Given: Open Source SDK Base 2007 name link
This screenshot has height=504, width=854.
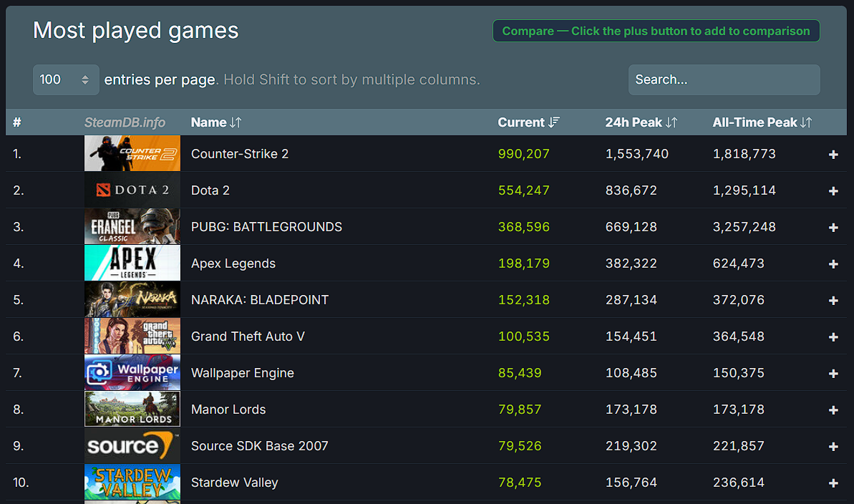Looking at the screenshot, I should [x=260, y=446].
